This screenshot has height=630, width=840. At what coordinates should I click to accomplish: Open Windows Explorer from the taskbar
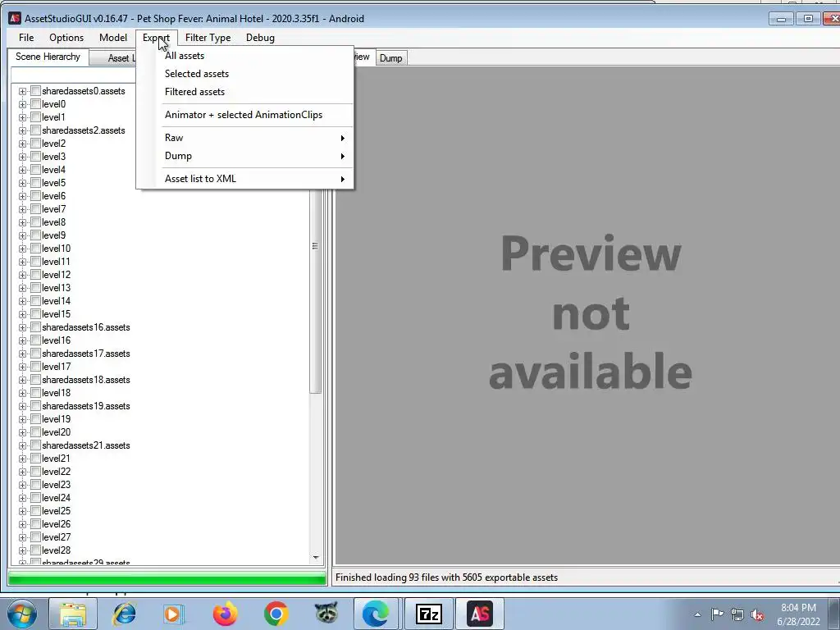pyautogui.click(x=73, y=614)
